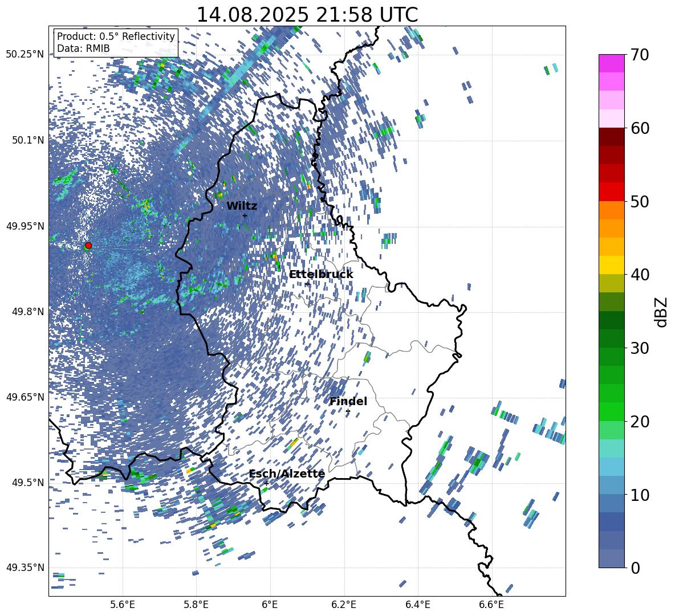The width and height of the screenshot is (675, 616).
Task: Click the Ettelbruck city label
Action: pos(321,275)
